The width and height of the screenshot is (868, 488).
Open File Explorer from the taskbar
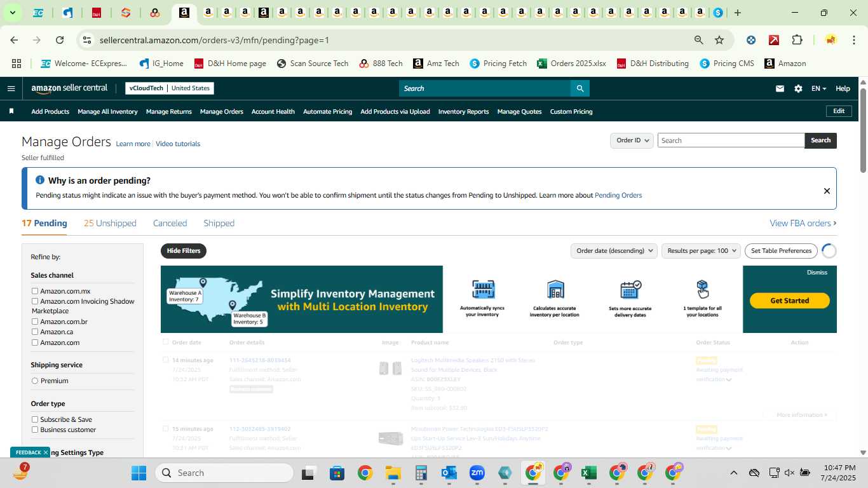click(x=393, y=473)
